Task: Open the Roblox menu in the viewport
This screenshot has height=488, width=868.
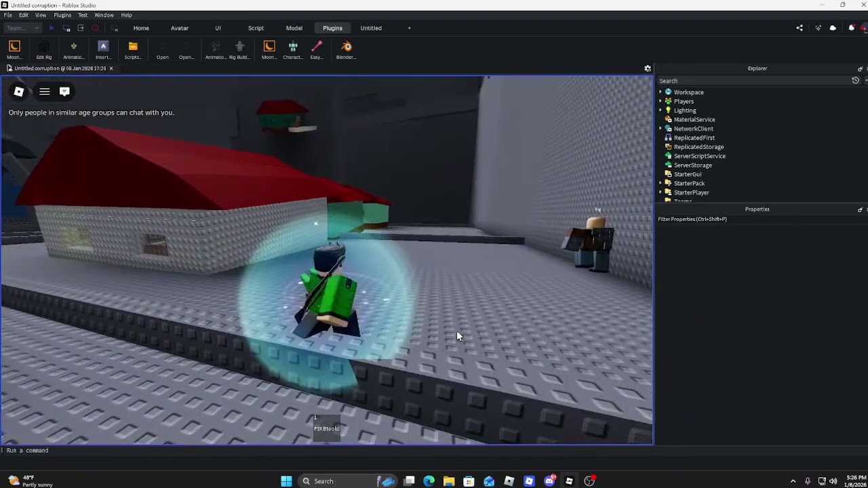Action: coord(19,91)
